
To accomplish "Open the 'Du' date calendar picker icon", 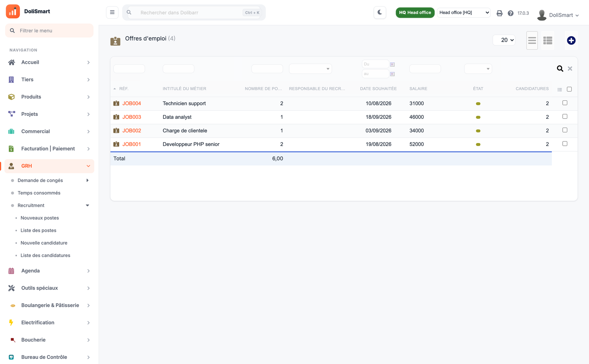I will coord(393,64).
